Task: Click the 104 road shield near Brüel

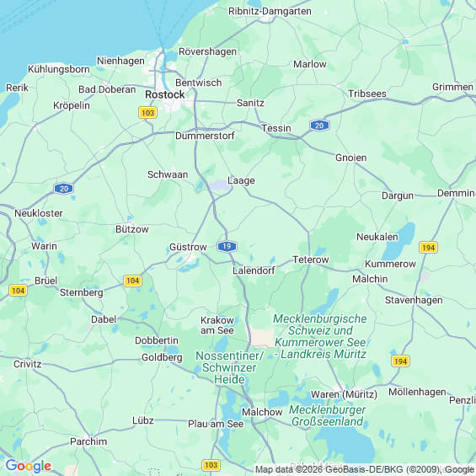Action: [x=19, y=291]
